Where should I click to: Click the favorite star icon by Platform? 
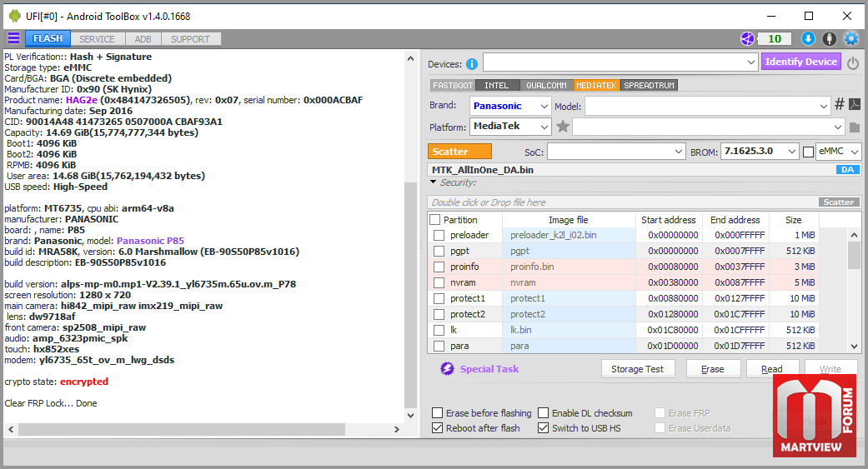563,127
